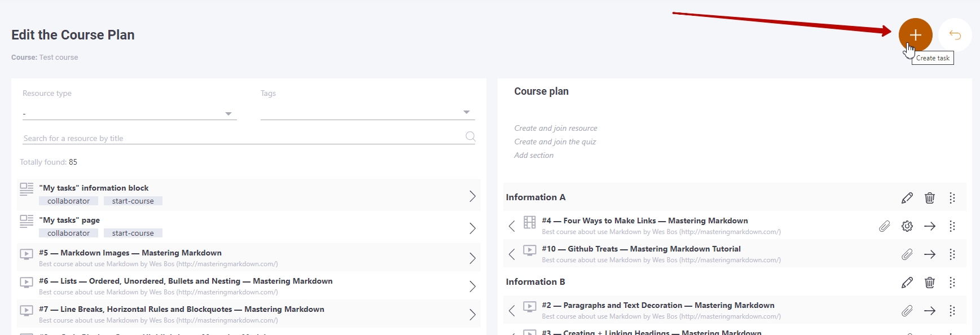The width and height of the screenshot is (980, 335).
Task: Delete the Information B section with trash icon
Action: 930,282
